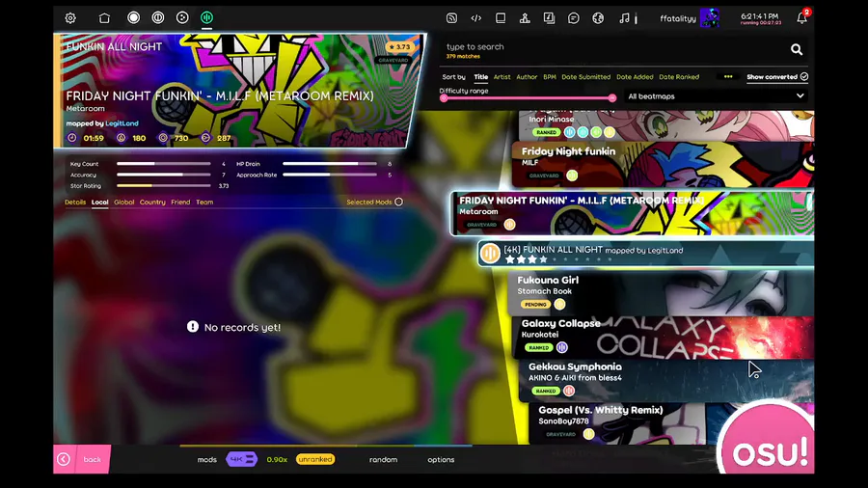Open the settings gear in the toolbar

70,18
